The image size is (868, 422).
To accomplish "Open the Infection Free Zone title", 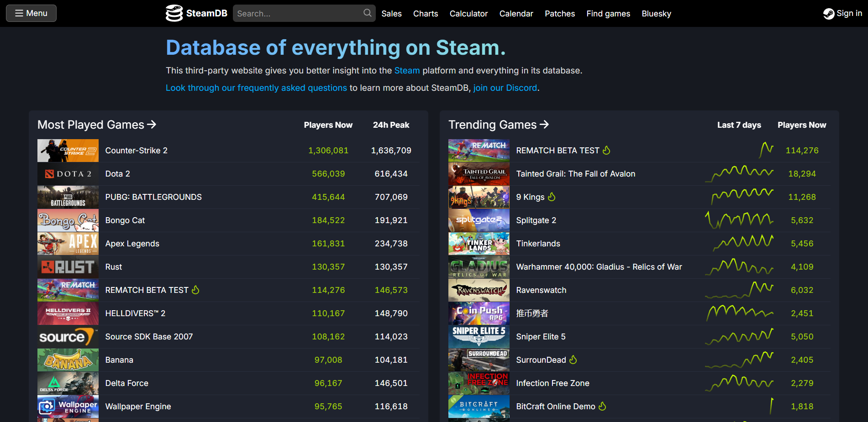I will coord(552,383).
